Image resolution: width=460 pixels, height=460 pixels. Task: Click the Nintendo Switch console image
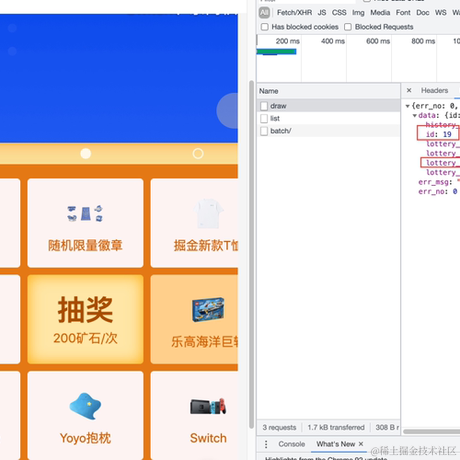tap(208, 406)
